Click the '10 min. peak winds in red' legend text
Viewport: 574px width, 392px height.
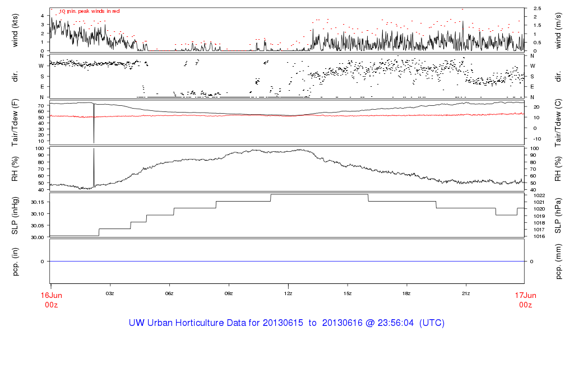point(89,11)
